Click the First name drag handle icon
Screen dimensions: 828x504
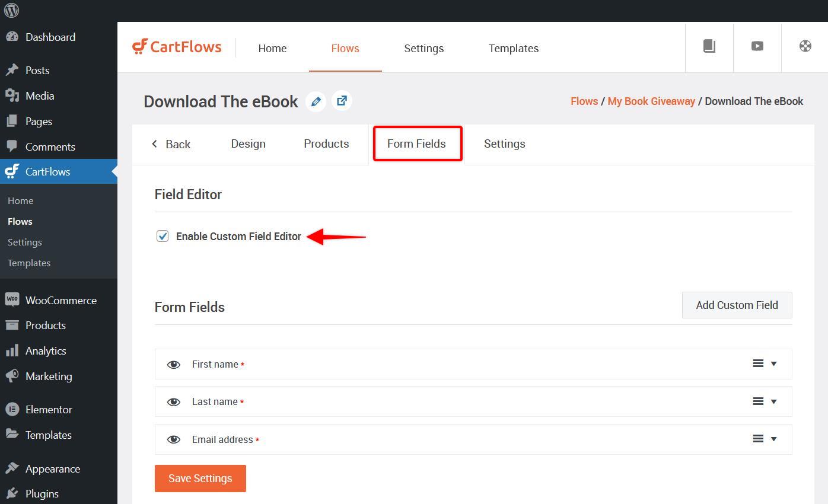757,363
